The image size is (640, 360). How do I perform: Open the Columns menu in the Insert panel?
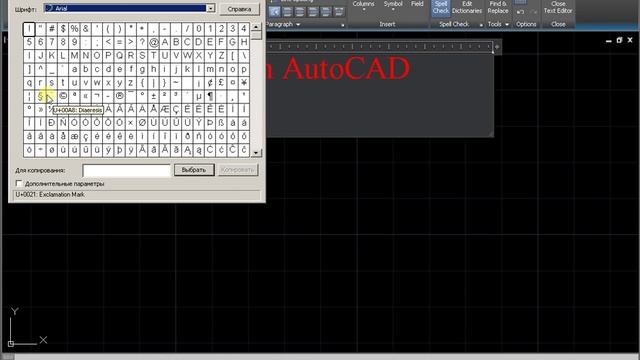[363, 5]
